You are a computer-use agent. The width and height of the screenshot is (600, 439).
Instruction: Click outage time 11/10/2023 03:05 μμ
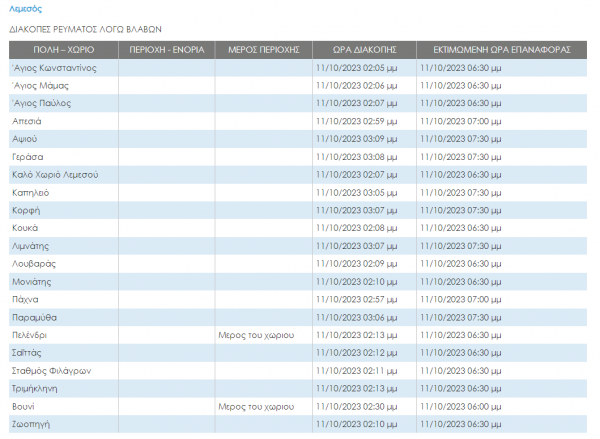pos(357,193)
